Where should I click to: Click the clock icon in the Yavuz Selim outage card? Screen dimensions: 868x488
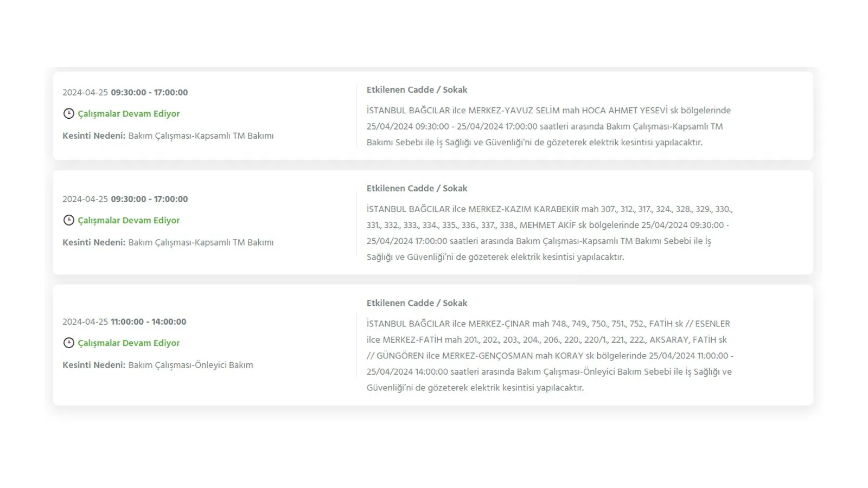68,113
